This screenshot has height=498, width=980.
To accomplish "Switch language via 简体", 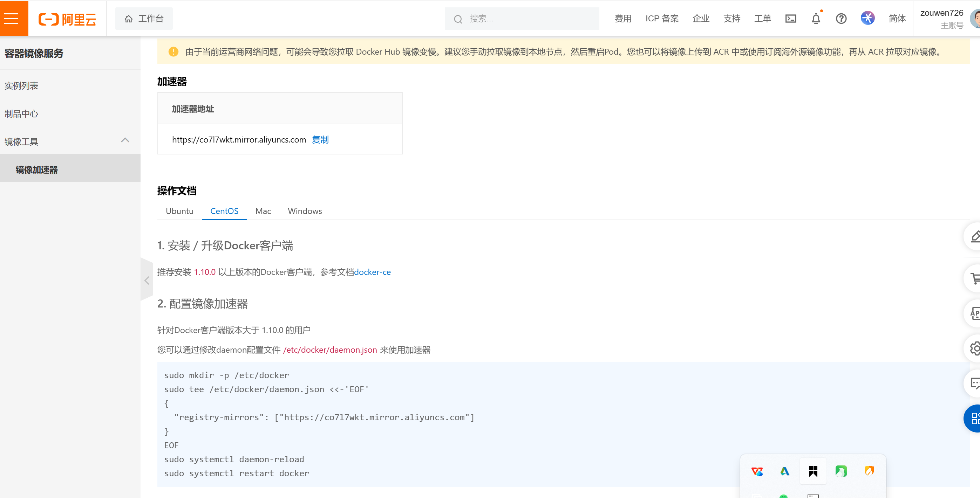I will [897, 19].
